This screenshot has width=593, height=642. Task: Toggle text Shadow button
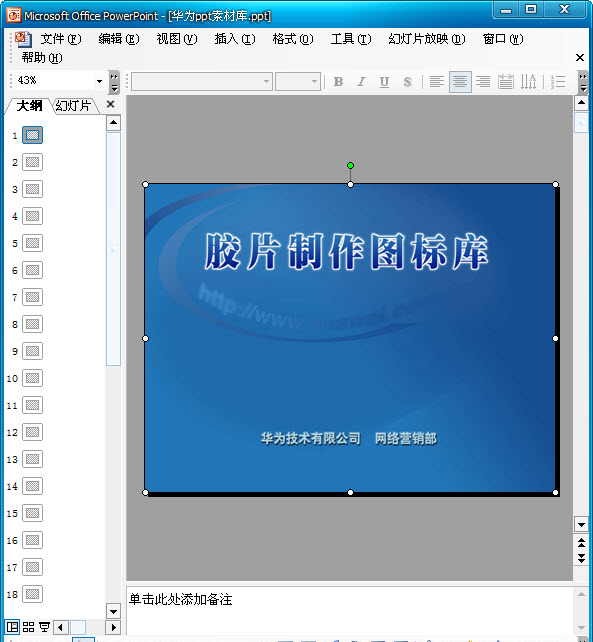coord(407,81)
